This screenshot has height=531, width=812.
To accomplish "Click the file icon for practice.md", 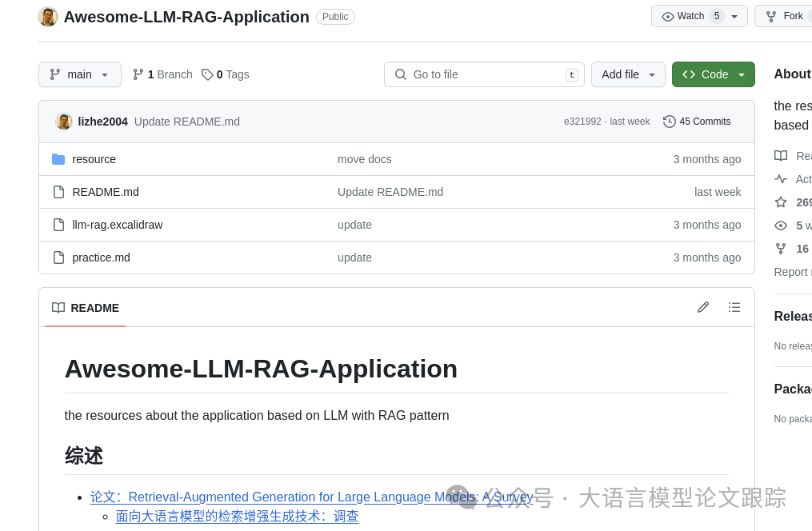I will pyautogui.click(x=58, y=258).
